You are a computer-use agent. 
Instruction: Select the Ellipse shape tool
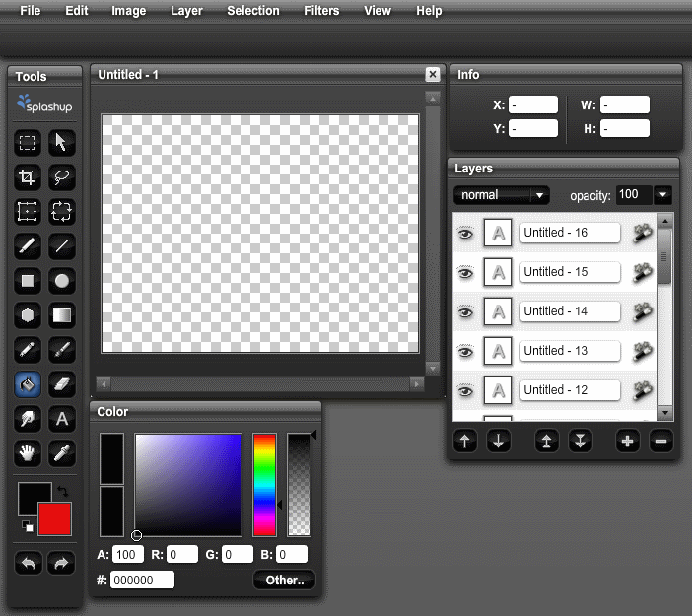pyautogui.click(x=62, y=281)
